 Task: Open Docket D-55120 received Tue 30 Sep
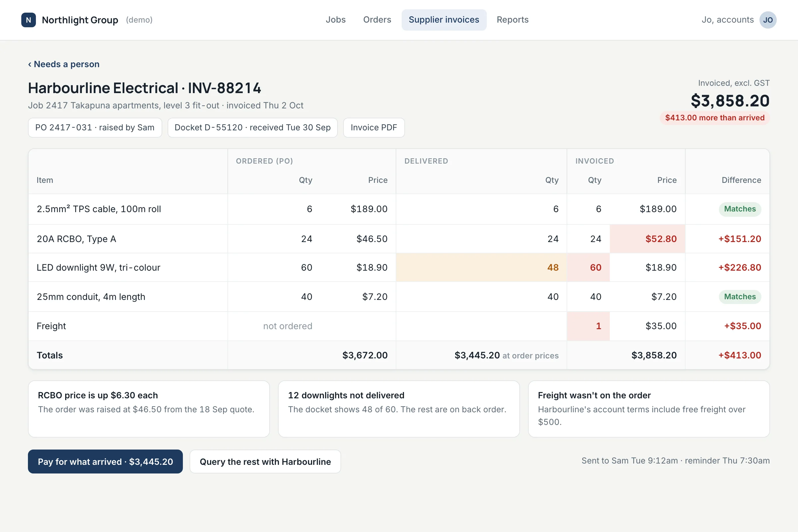(x=252, y=128)
